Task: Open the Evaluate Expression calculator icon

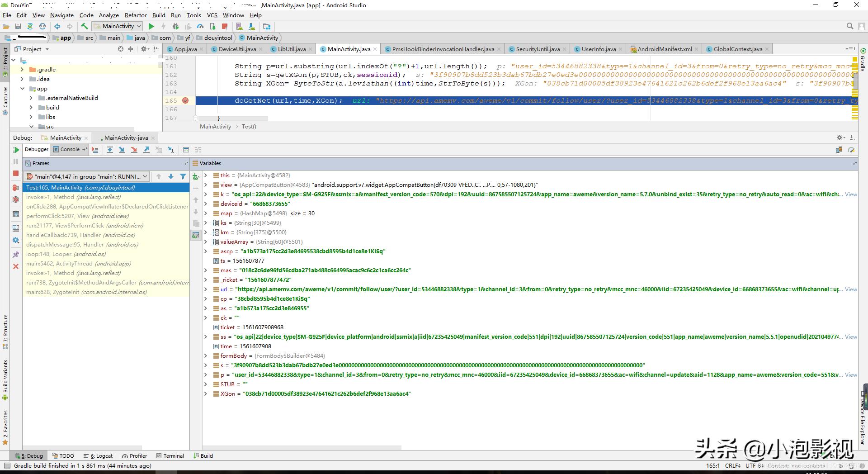Action: 186,150
